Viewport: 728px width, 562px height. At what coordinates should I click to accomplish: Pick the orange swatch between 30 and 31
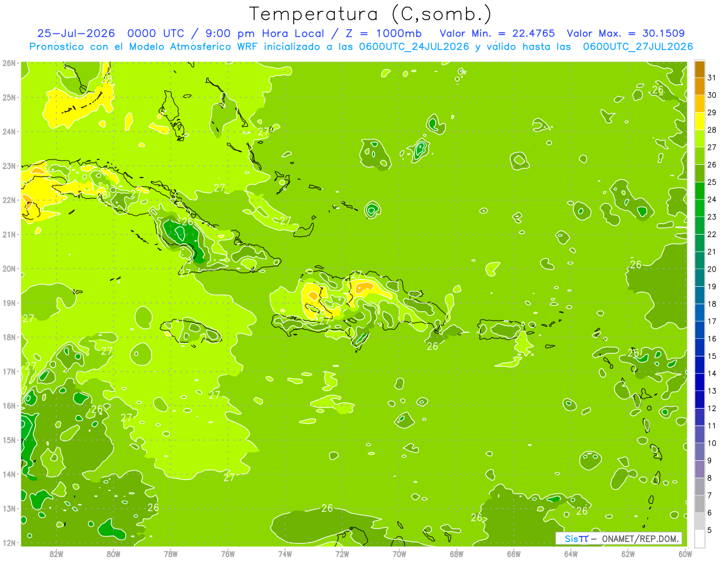point(699,86)
